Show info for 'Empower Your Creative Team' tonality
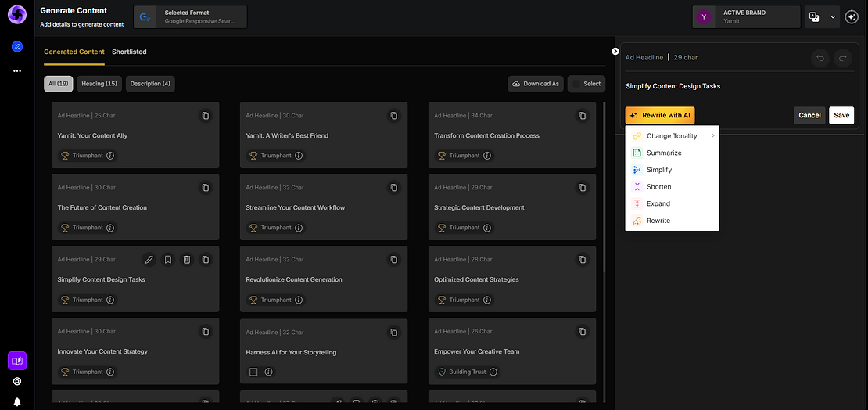The height and width of the screenshot is (410, 868). 493,372
